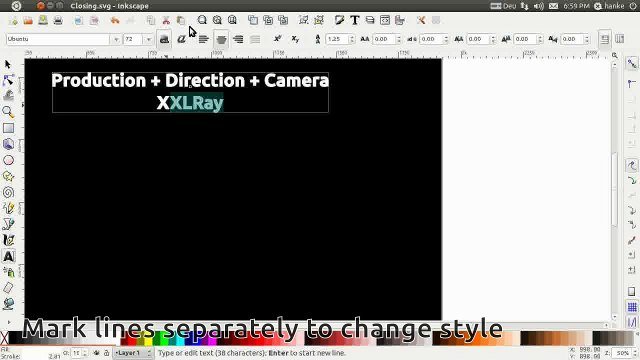Open the Layer 1 selector

click(x=133, y=353)
